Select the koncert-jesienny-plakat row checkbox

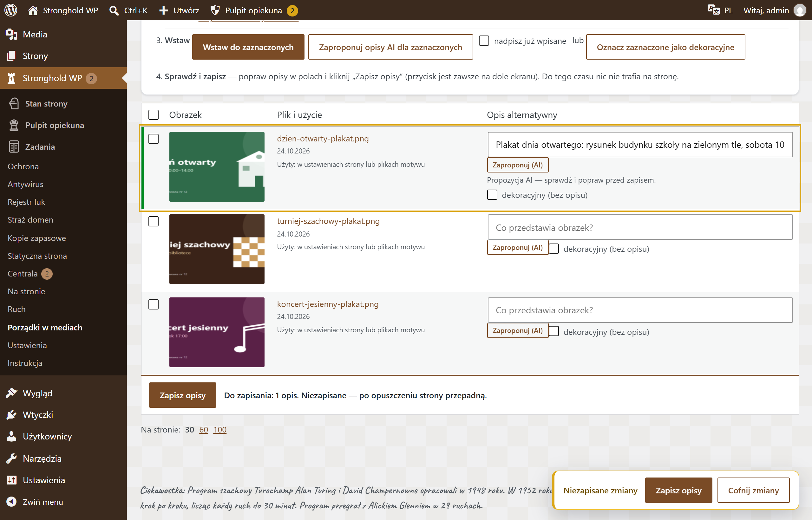(154, 304)
